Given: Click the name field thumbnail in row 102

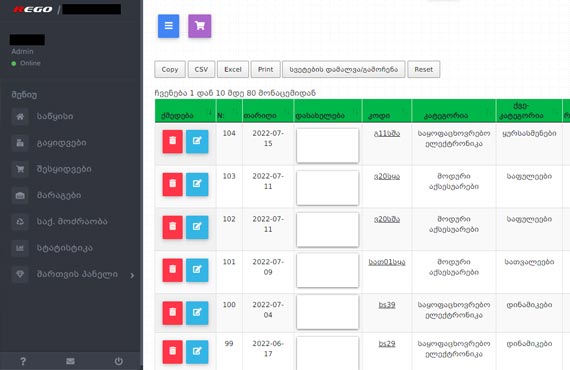Looking at the screenshot, I should 328,230.
